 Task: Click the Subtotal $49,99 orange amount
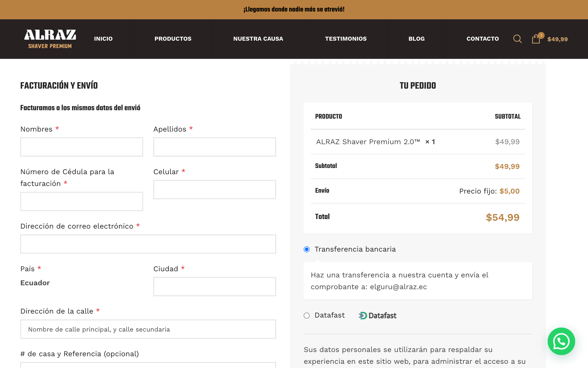coord(507,167)
